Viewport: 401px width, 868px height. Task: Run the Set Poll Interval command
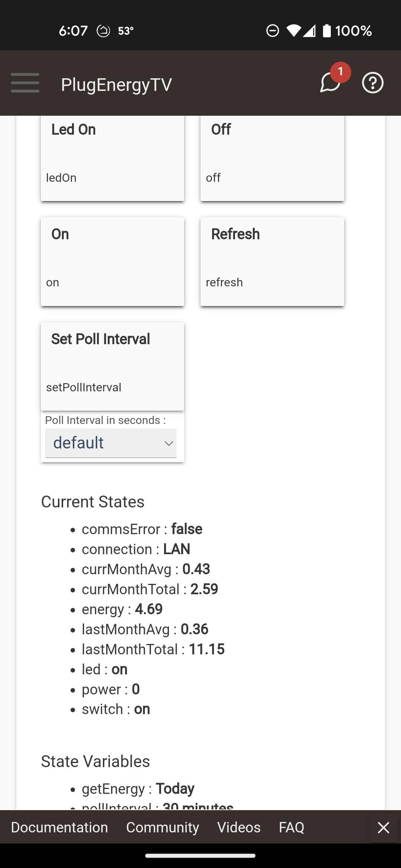click(113, 366)
